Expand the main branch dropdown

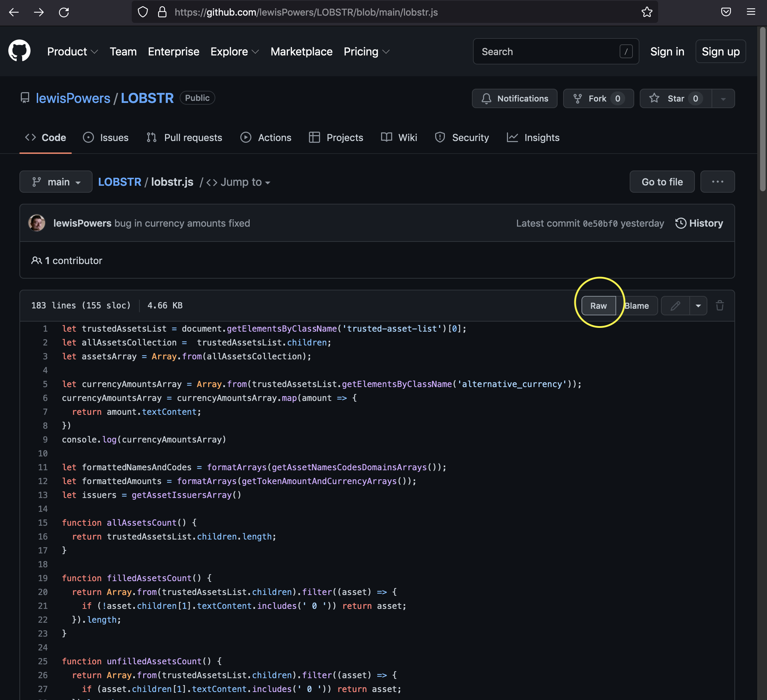[56, 182]
